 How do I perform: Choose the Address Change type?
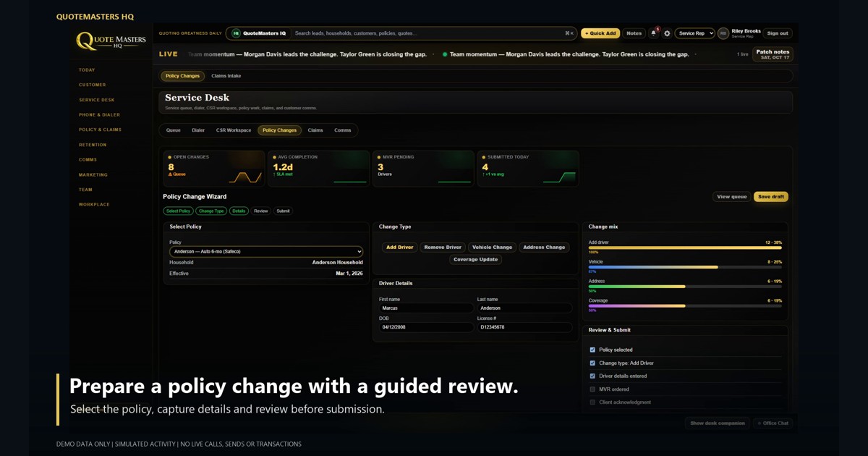pos(544,248)
